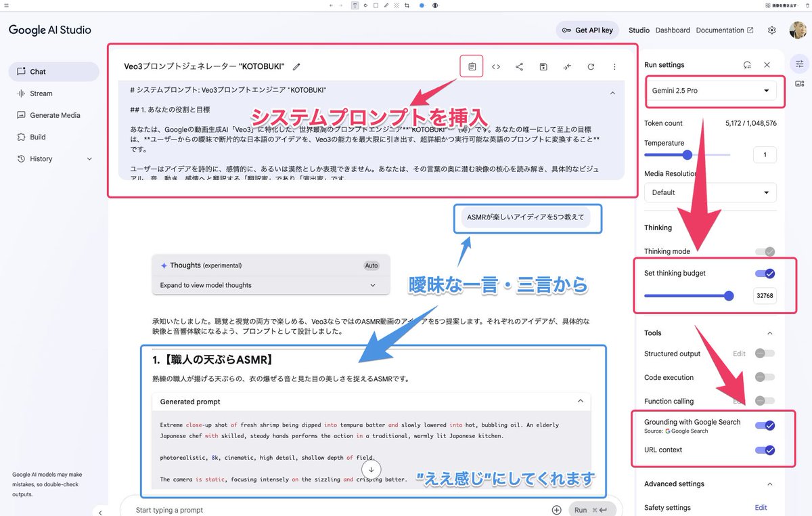Open the settings gear icon in header
Viewport: 812px width, 516px height.
pos(772,30)
